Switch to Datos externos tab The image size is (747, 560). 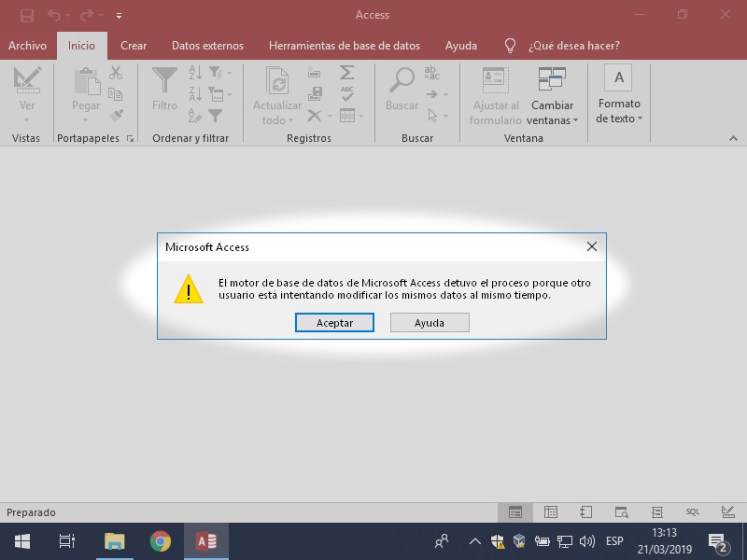207,45
